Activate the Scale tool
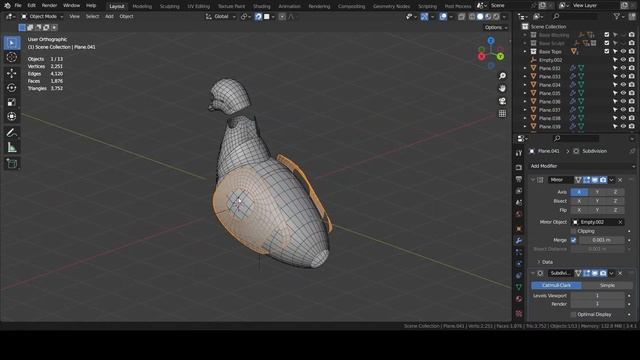This screenshot has height=360, width=640. coord(12,102)
